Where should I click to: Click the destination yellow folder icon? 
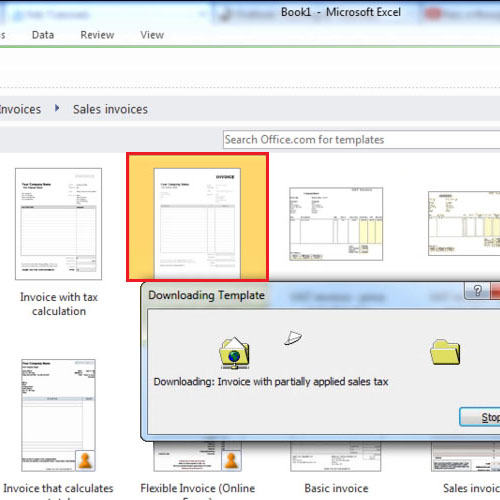tap(445, 352)
